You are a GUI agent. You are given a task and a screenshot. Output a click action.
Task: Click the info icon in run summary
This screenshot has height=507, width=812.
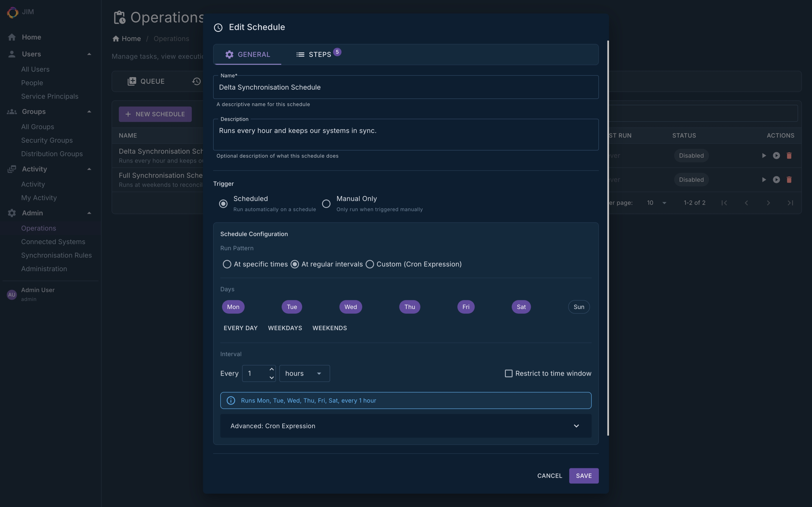coord(231,400)
